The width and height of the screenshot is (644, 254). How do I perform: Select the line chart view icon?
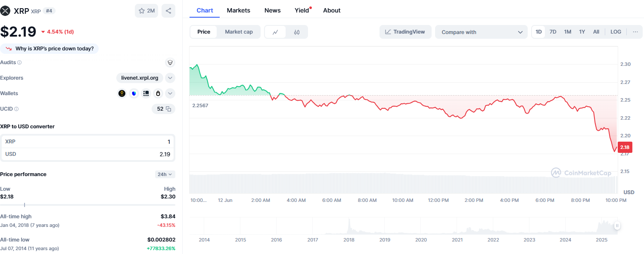275,32
